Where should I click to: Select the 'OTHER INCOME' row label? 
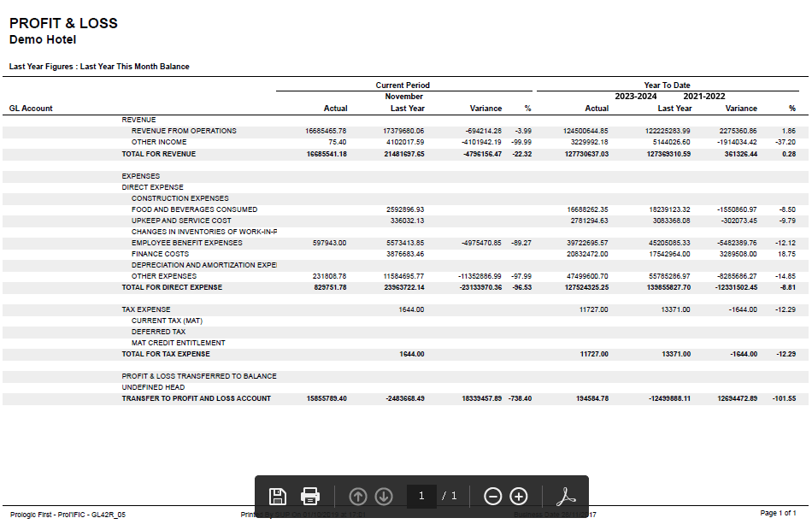pyautogui.click(x=159, y=142)
